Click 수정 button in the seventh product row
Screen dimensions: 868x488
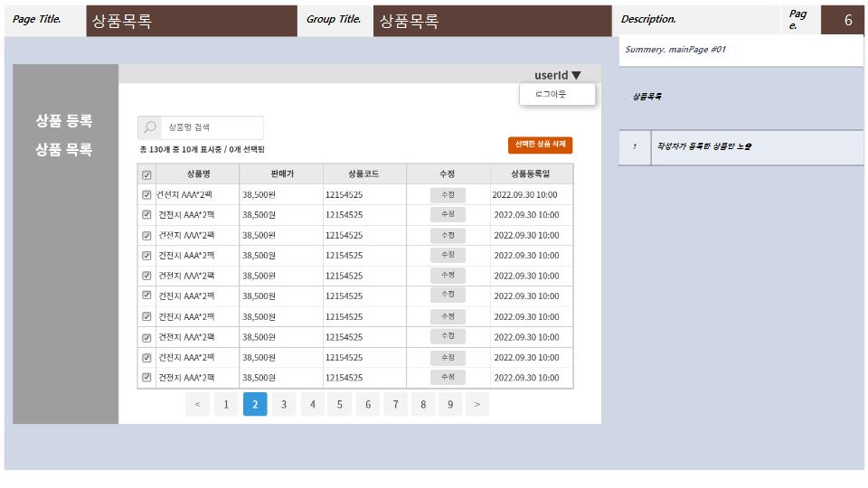(448, 316)
